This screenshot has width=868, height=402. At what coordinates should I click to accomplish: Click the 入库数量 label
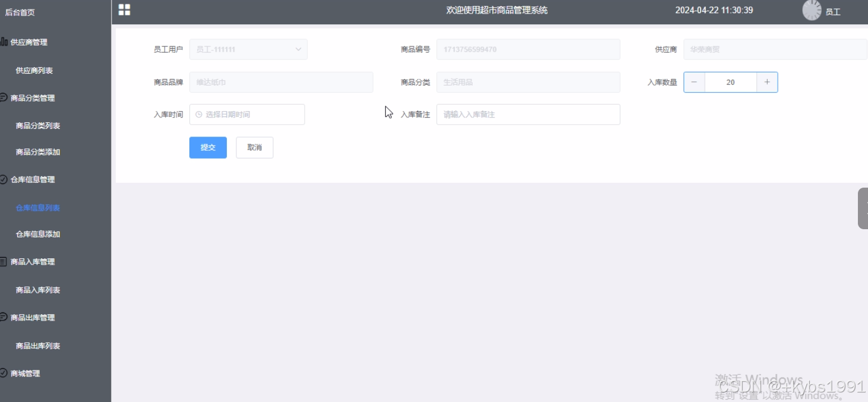click(x=662, y=82)
